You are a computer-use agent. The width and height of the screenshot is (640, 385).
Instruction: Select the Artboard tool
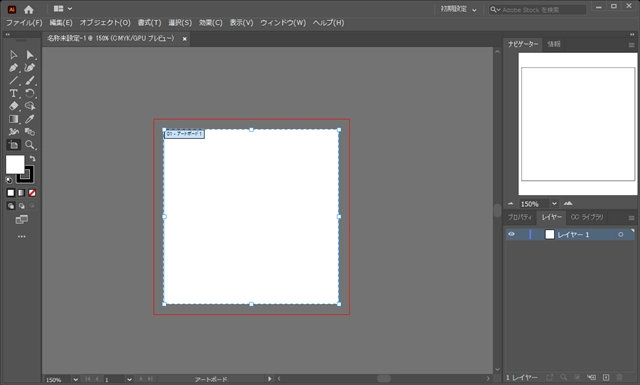pyautogui.click(x=13, y=145)
